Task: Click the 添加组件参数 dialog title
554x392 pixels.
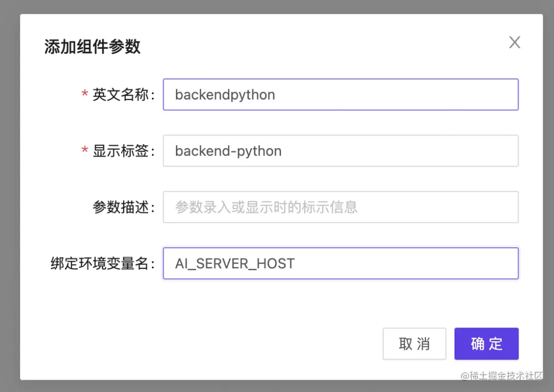Action: tap(92, 47)
